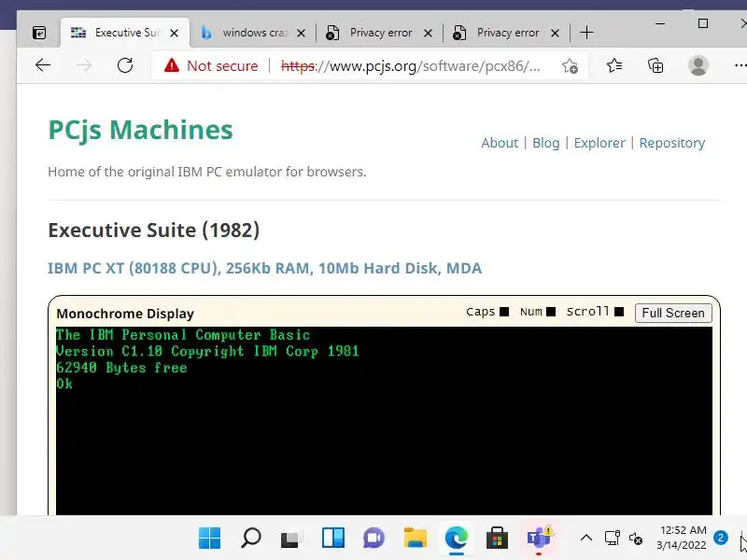The height and width of the screenshot is (560, 747).
Task: Toggle the Scroll lock indicator
Action: [x=619, y=312]
